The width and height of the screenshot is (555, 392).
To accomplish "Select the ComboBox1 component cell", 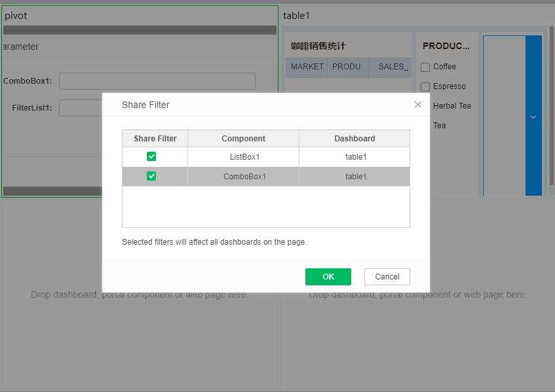I will 243,177.
